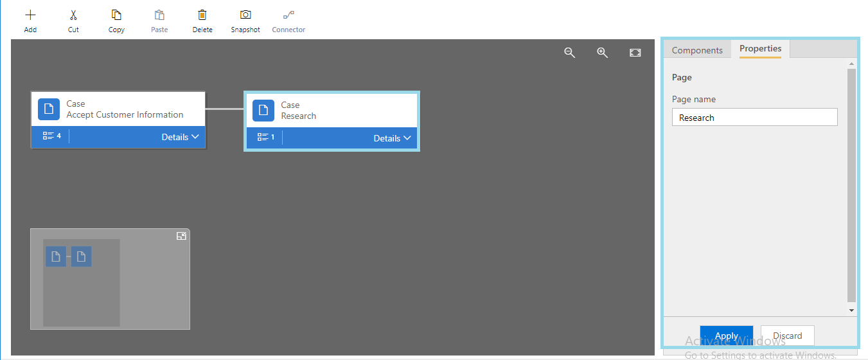The height and width of the screenshot is (360, 868).
Task: Click the Discard button
Action: click(x=787, y=336)
